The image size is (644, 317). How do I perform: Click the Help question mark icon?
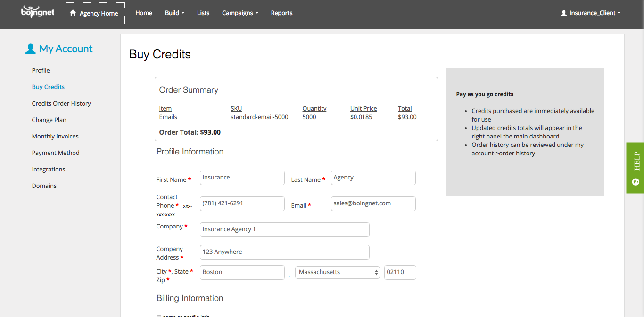pyautogui.click(x=636, y=182)
